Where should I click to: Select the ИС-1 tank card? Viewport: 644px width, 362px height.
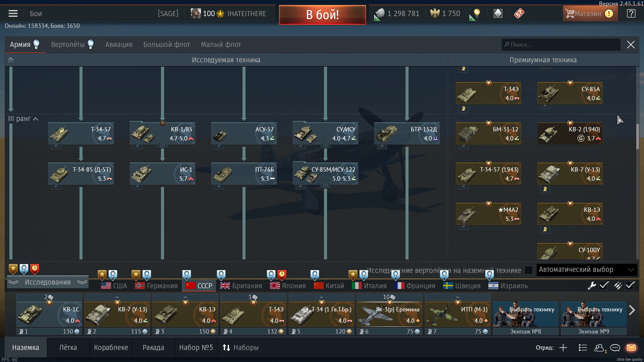162,174
